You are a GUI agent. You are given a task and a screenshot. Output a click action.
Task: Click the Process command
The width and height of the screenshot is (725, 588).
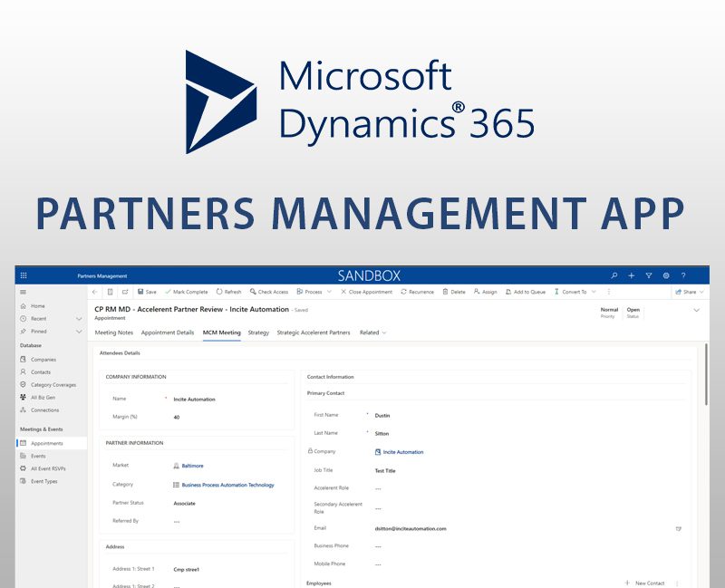click(309, 292)
